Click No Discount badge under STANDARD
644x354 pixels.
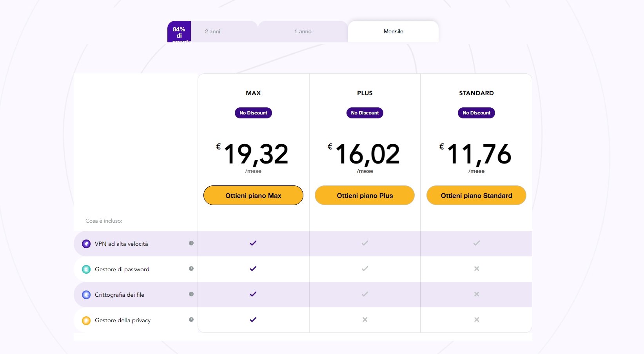pos(476,113)
